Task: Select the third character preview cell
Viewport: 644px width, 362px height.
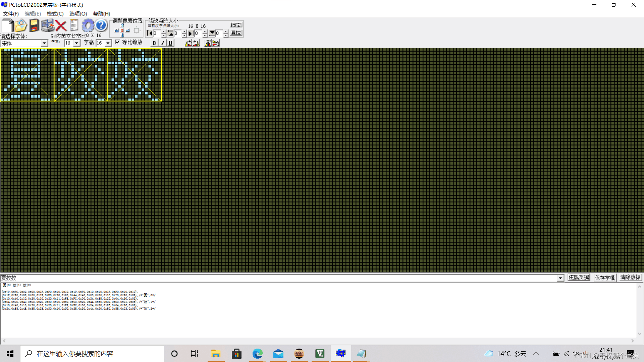Action: pyautogui.click(x=135, y=74)
